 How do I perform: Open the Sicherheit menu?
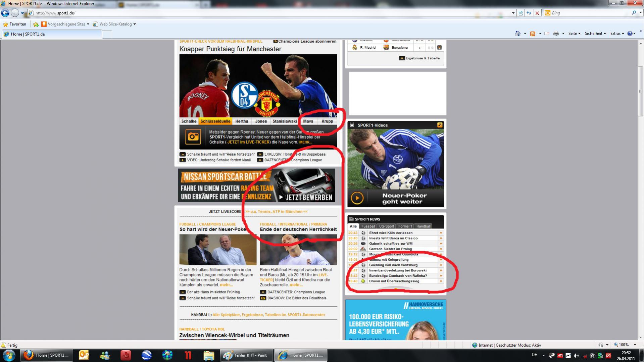click(595, 34)
